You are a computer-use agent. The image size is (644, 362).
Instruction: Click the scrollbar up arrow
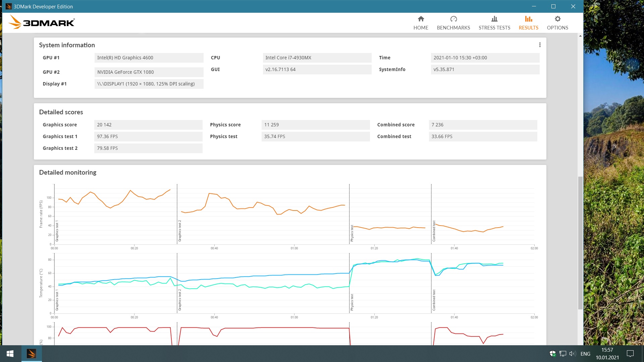pyautogui.click(x=580, y=36)
